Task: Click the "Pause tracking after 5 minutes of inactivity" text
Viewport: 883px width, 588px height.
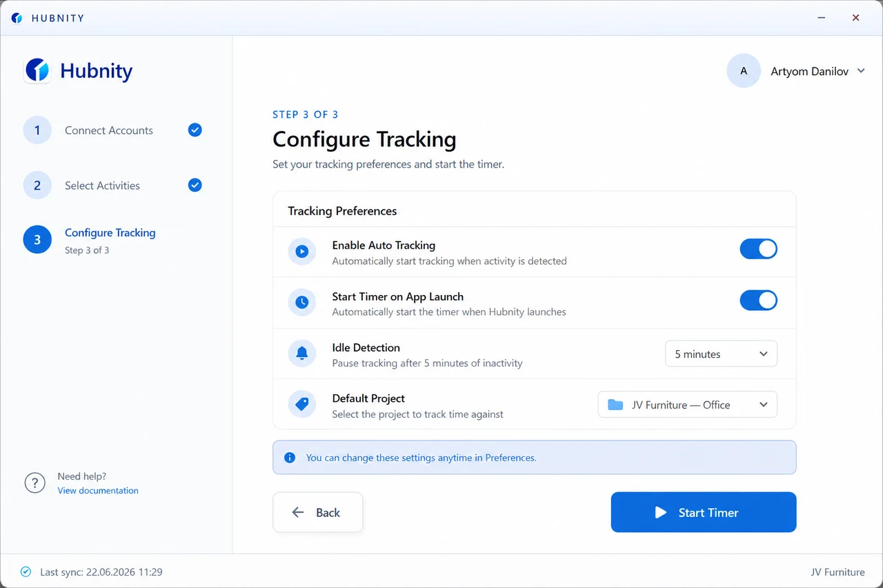Action: (x=428, y=363)
